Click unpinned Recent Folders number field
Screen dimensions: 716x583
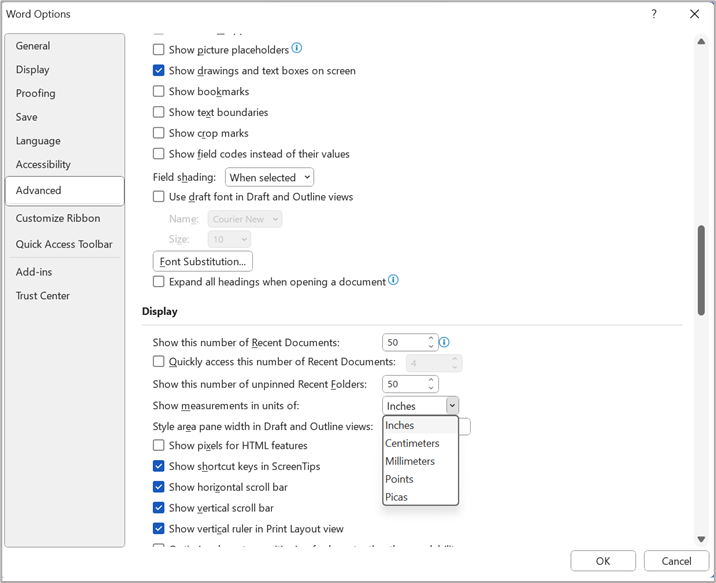[405, 384]
